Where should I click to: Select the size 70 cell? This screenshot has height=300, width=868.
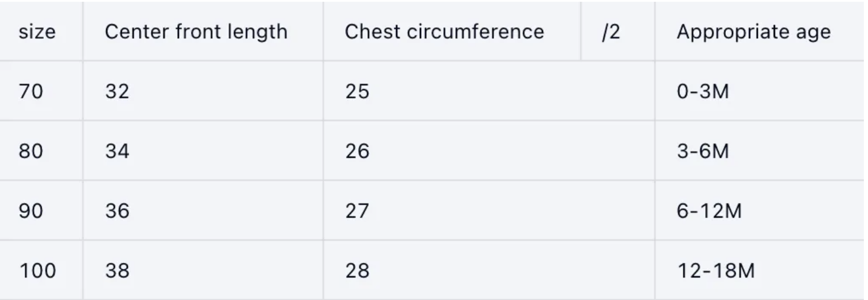pos(31,92)
